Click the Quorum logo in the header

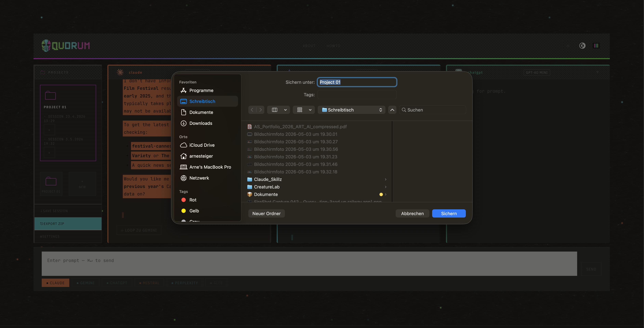click(x=65, y=46)
